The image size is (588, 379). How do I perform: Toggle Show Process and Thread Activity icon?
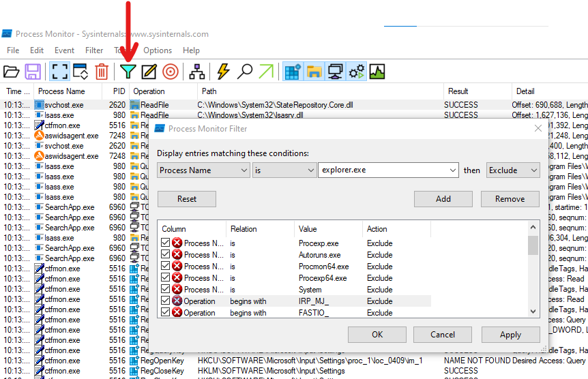[x=356, y=72]
